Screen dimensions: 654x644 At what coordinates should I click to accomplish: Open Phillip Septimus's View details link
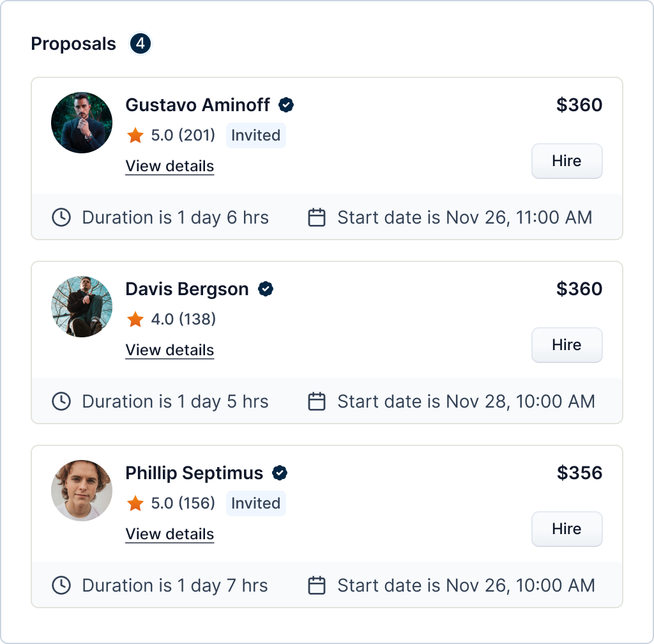pos(169,534)
